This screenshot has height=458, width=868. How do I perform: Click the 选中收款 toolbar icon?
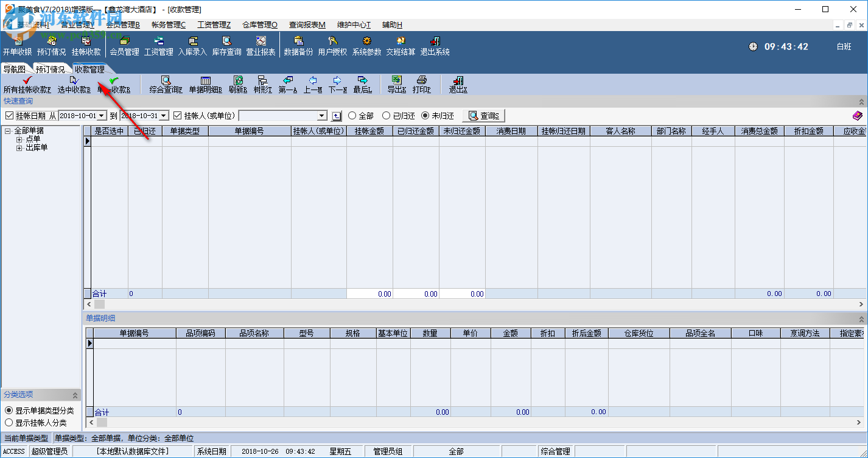coord(74,85)
